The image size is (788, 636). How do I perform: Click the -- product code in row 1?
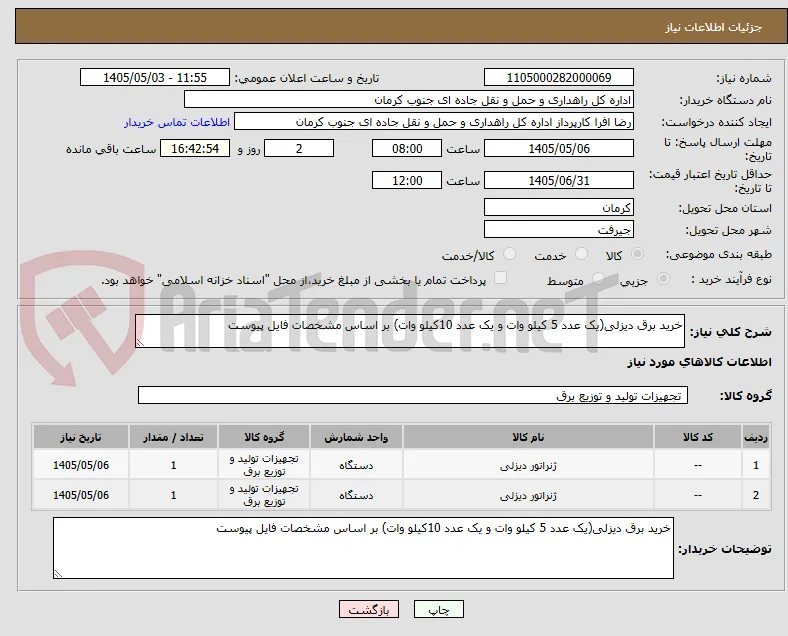tap(698, 465)
